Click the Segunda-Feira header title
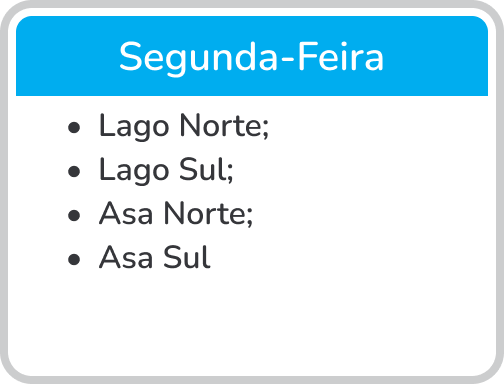This screenshot has width=504, height=384. [252, 58]
